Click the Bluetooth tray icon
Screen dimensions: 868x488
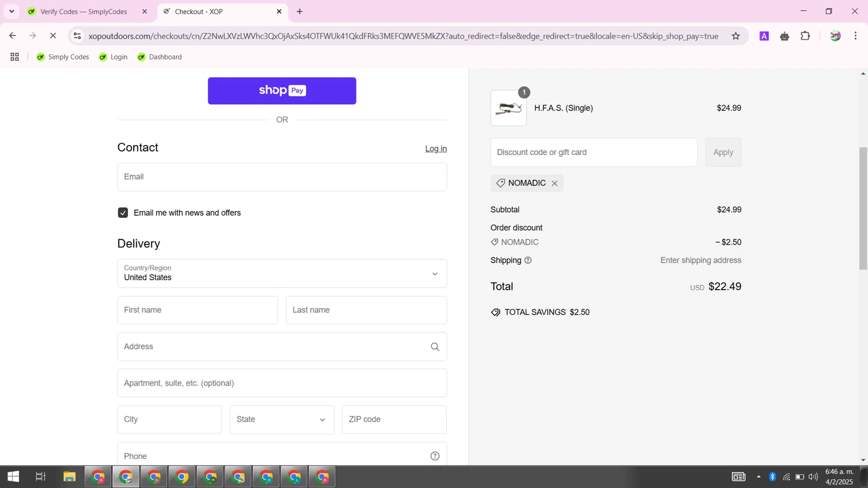point(773,477)
